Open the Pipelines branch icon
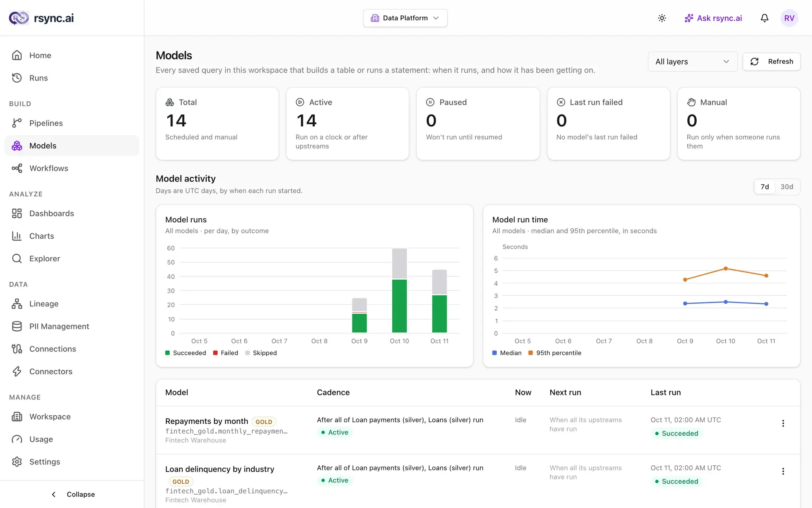 pos(17,123)
